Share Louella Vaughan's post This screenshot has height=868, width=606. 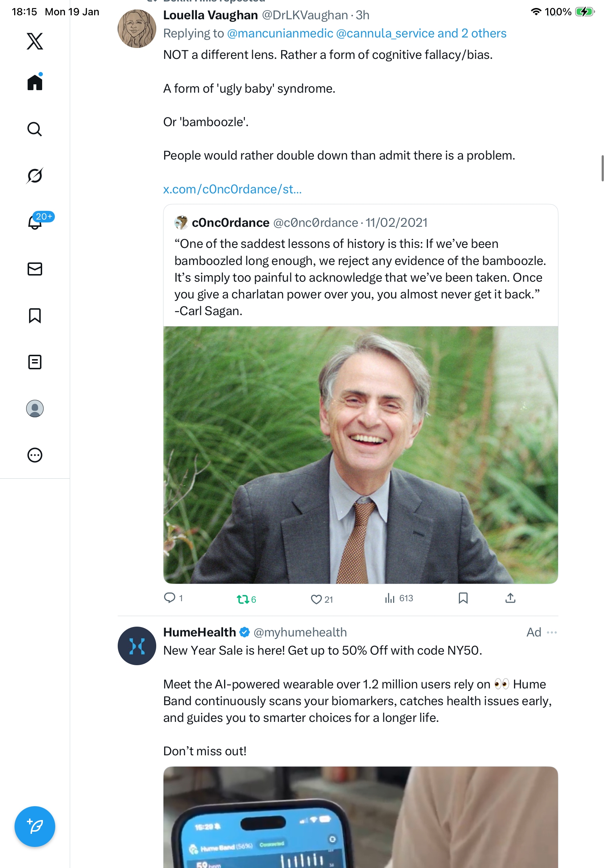(510, 598)
